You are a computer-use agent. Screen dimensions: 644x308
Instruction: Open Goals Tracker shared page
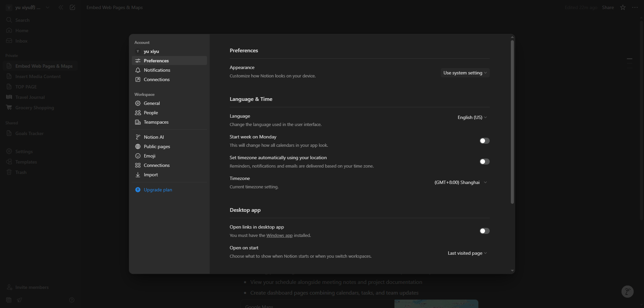(40, 133)
